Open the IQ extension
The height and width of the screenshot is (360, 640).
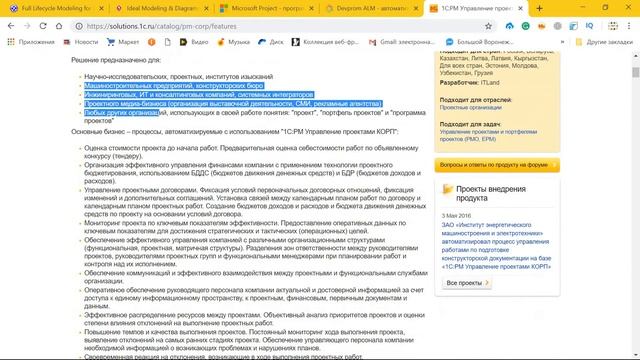(x=589, y=26)
